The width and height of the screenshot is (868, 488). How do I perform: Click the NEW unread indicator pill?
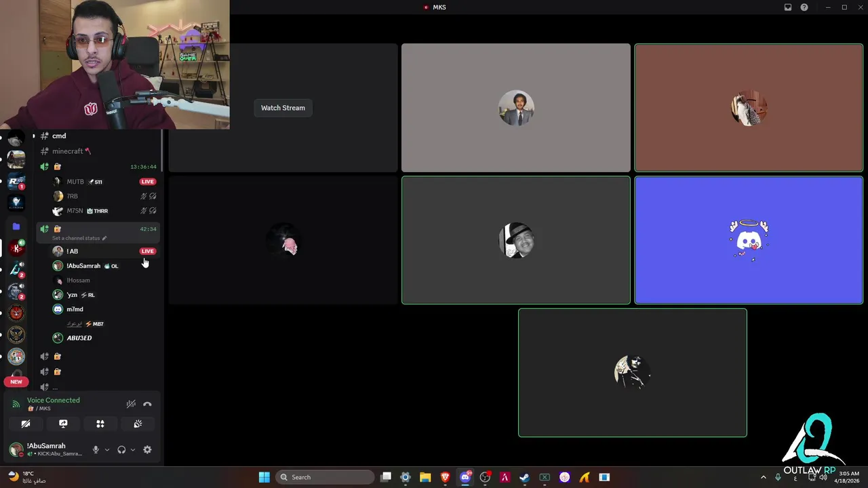(x=16, y=382)
